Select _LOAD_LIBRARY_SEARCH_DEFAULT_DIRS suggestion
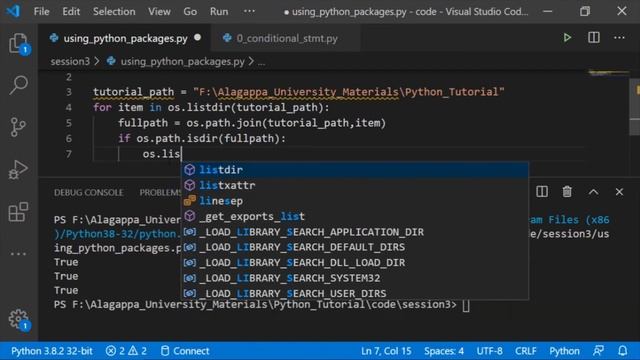This screenshot has width=640, height=360. tap(354, 247)
